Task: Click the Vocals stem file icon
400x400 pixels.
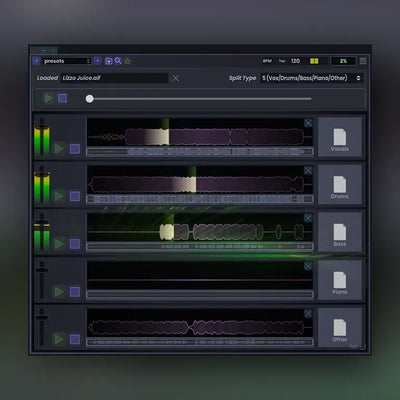Action: (340, 137)
